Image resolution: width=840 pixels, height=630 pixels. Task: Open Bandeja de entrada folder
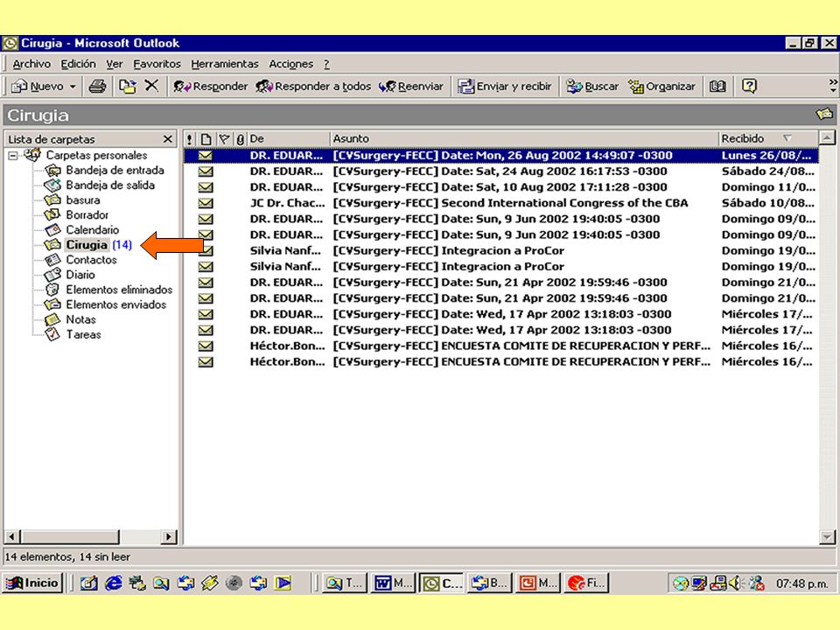[x=115, y=171]
